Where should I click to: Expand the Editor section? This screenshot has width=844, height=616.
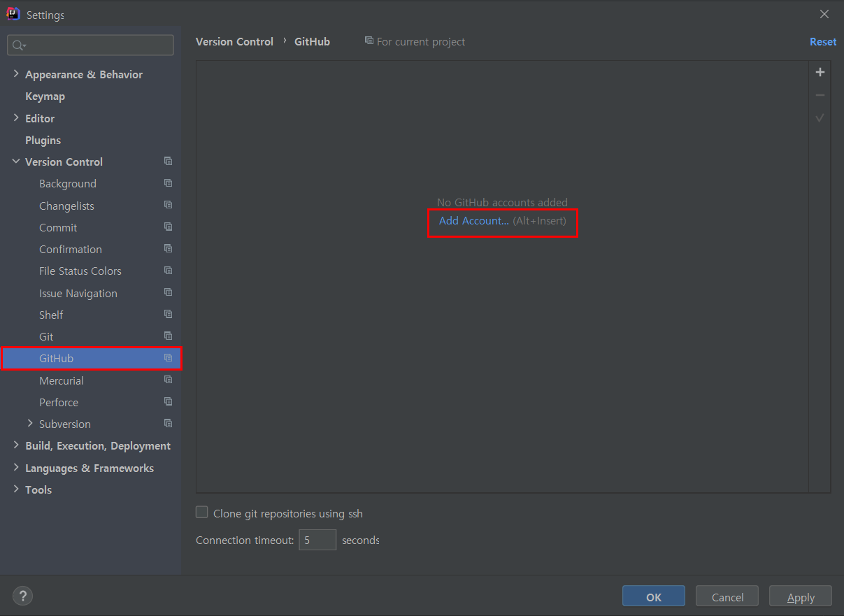16,118
